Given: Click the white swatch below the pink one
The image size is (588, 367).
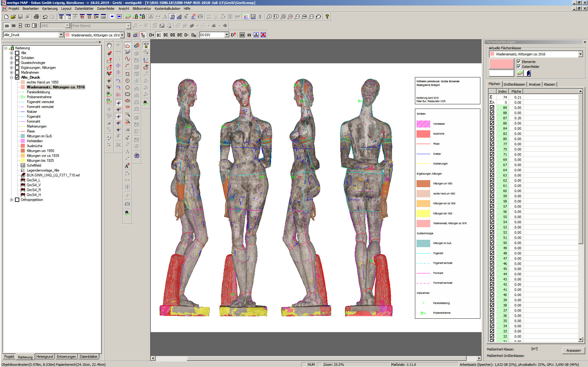Looking at the screenshot, I should point(501,73).
